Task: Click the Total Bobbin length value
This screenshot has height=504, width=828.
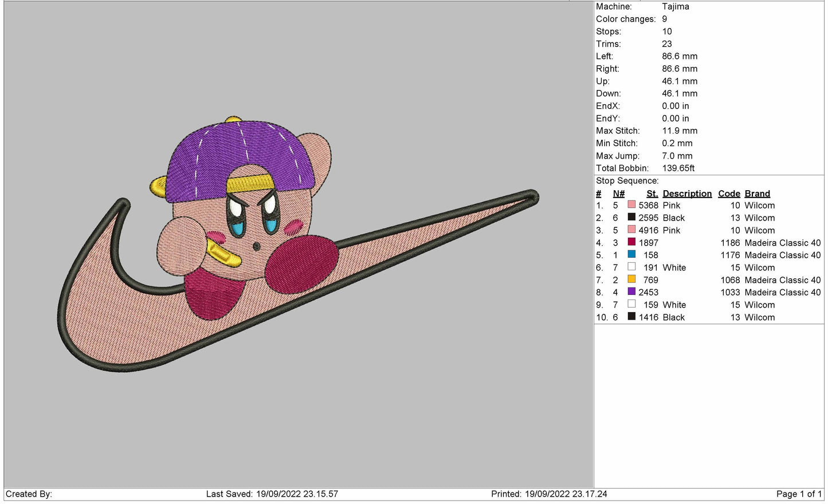Action: pos(678,168)
